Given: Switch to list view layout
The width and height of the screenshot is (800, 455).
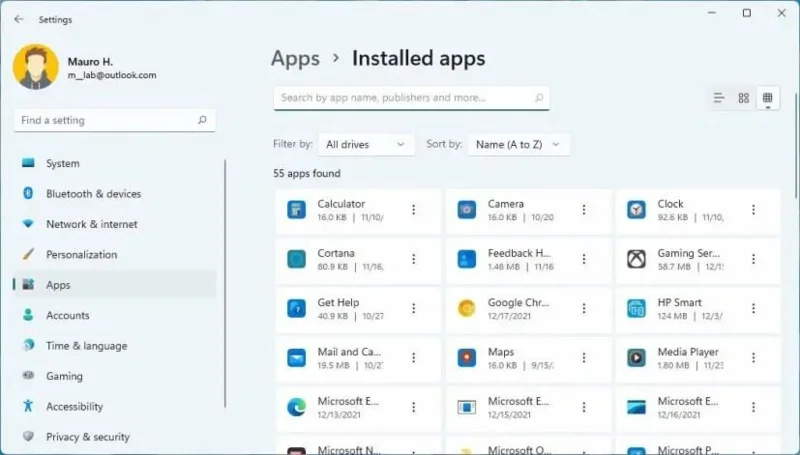Looking at the screenshot, I should click(x=719, y=98).
